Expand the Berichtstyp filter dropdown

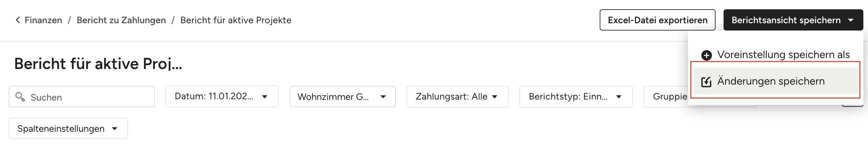[575, 97]
